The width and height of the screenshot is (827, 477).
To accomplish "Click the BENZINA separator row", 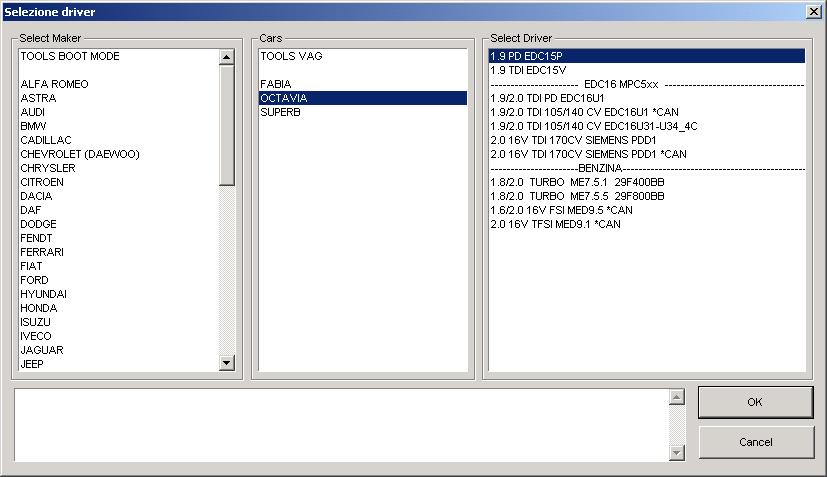I will click(647, 168).
